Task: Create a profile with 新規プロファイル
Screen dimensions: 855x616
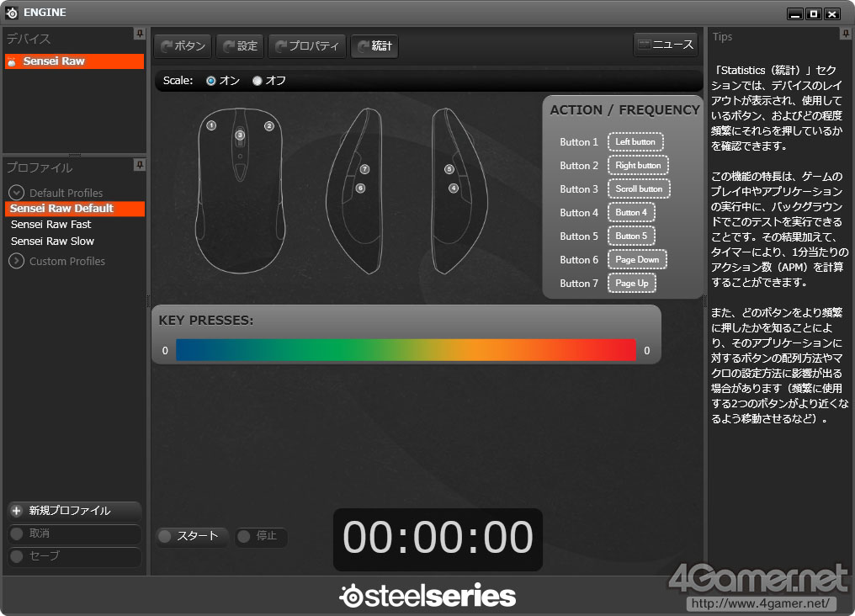Action: click(x=75, y=511)
